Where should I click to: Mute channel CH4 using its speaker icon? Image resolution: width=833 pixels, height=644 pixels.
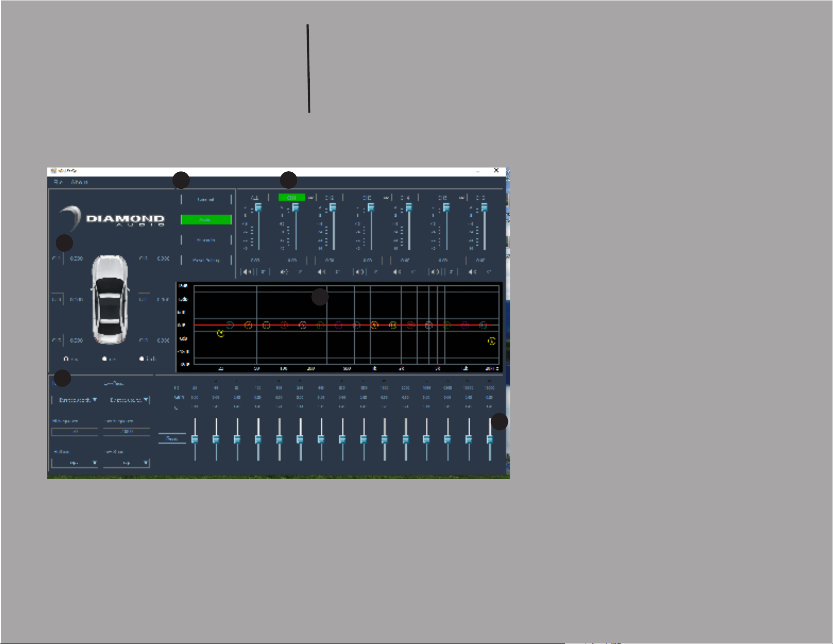click(x=397, y=272)
